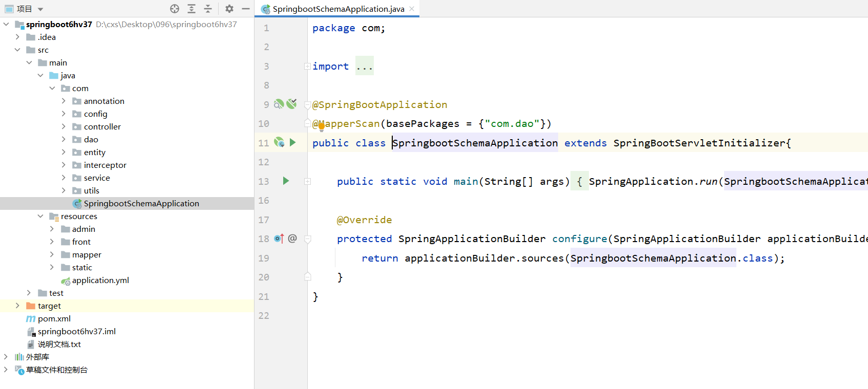Select the SpringbootSchemaApplication.java editor tab

[338, 9]
